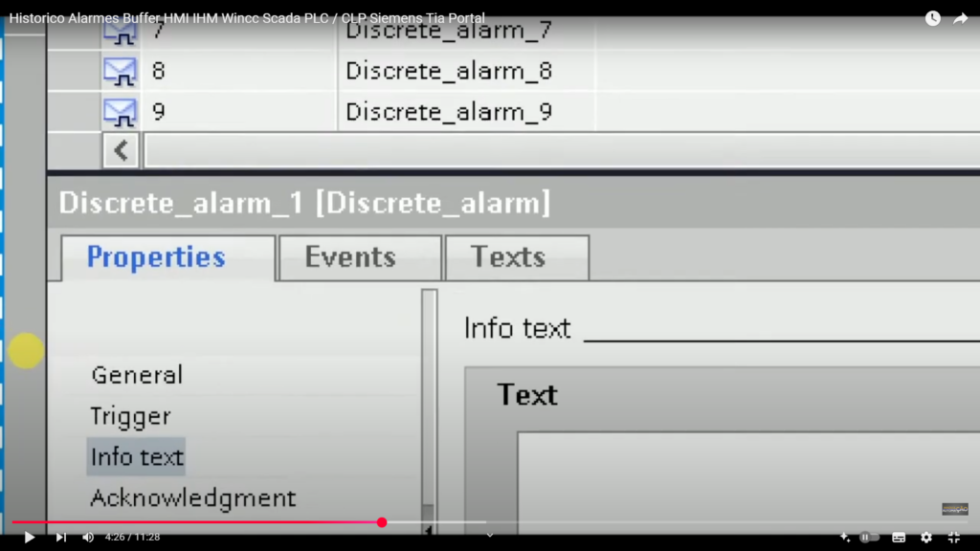Click the ID cell with value 8
The height and width of the screenshot is (551, 980).
[238, 71]
